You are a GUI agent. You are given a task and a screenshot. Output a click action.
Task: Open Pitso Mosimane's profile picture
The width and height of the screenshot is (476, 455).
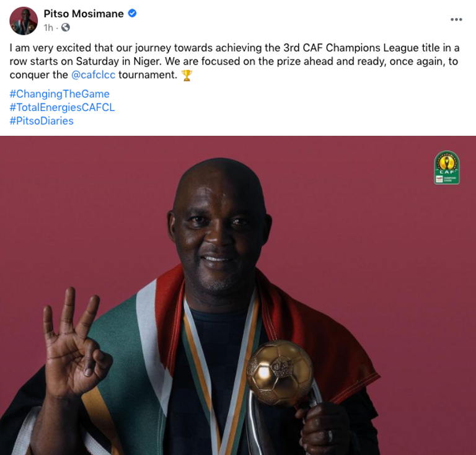24,21
